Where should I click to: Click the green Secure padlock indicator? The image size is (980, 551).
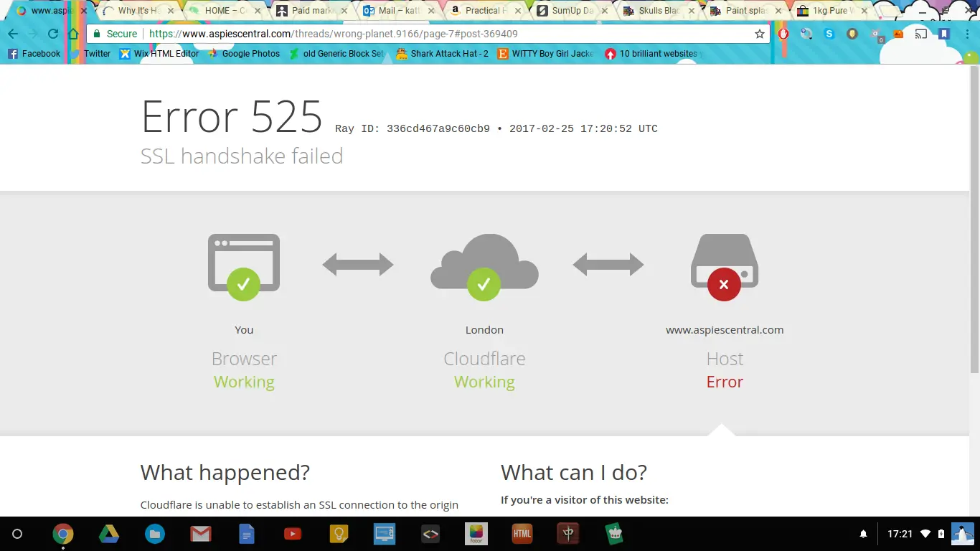click(115, 34)
